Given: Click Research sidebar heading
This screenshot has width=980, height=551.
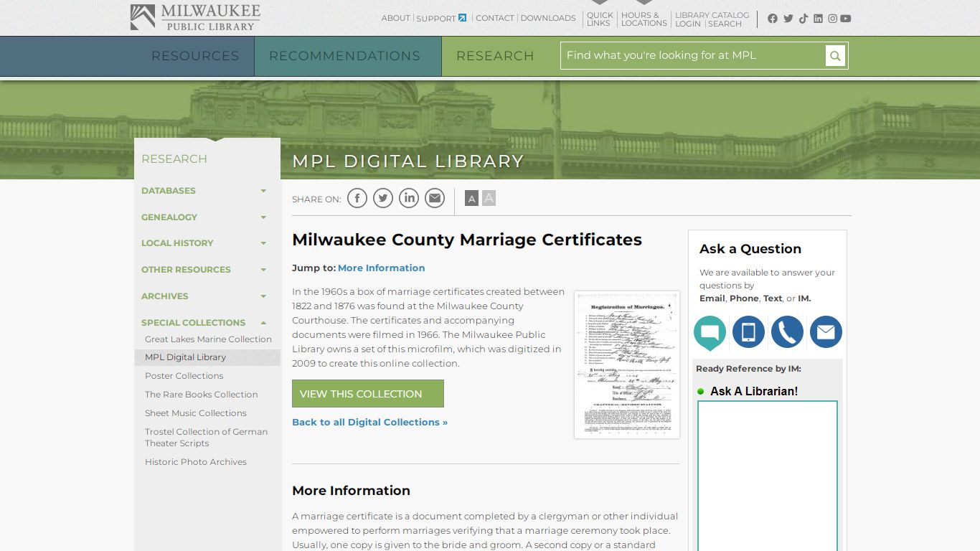Looking at the screenshot, I should [174, 159].
